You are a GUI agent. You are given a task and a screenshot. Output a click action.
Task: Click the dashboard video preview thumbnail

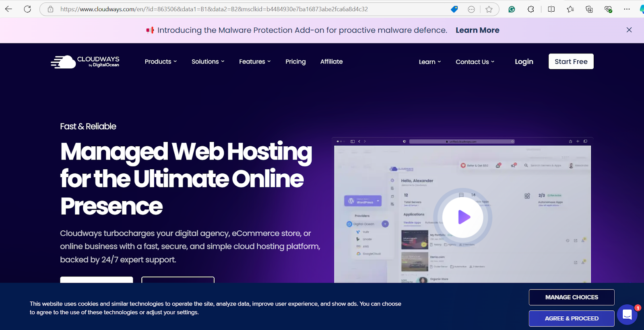coord(462,210)
